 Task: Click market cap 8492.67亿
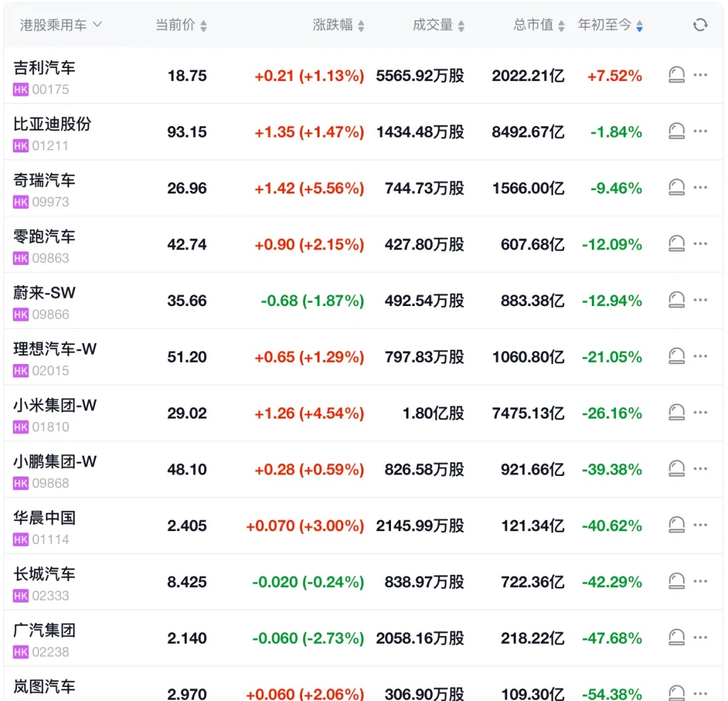coord(528,132)
